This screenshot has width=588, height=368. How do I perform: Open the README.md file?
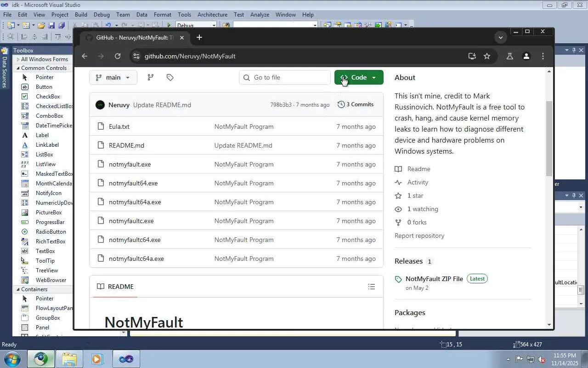pos(126,145)
